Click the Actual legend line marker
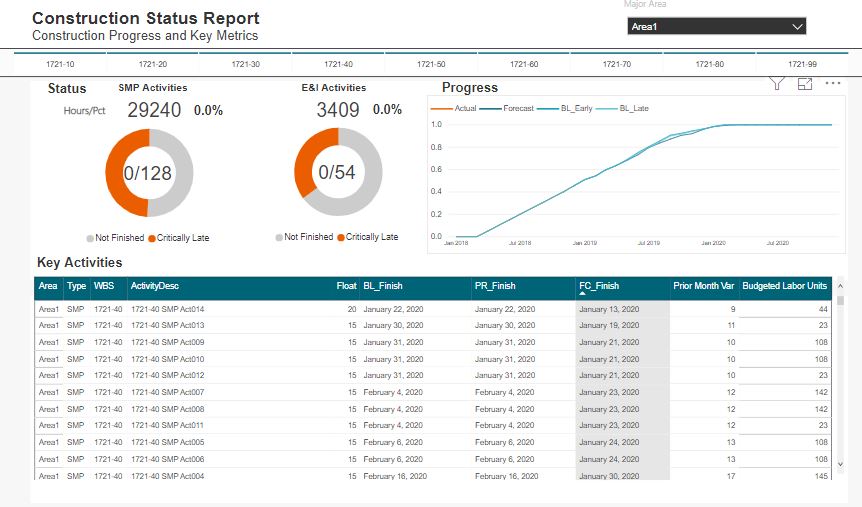 (441, 108)
